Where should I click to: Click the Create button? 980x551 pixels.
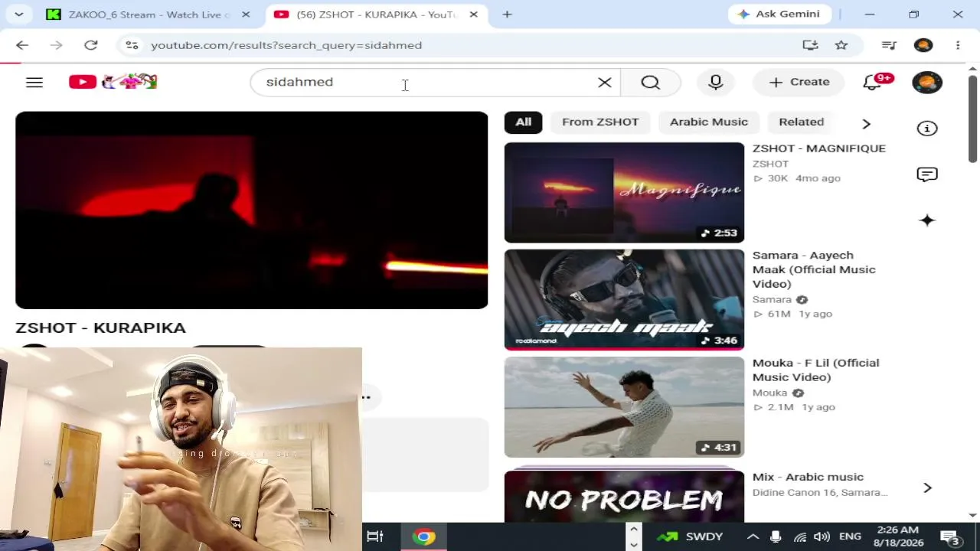(x=799, y=82)
